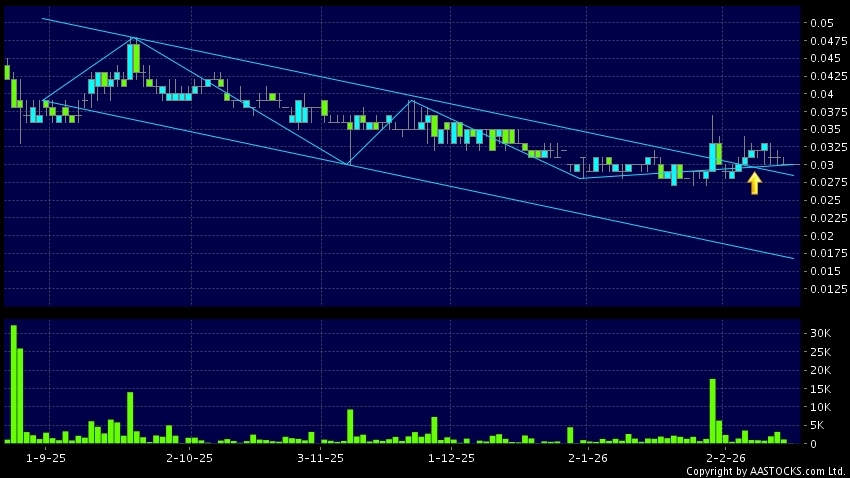Click the tallest volume bar at chart start
Viewport: 850px width, 478px height.
point(14,384)
